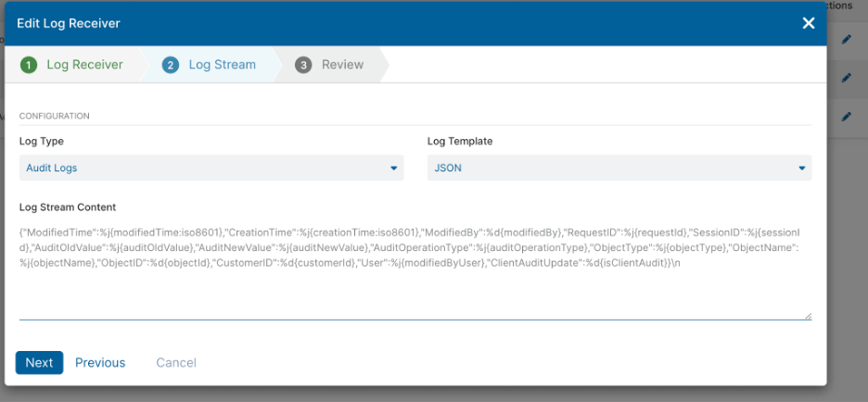This screenshot has height=402, width=868.
Task: Click the gray step 3 circle
Action: [x=303, y=65]
